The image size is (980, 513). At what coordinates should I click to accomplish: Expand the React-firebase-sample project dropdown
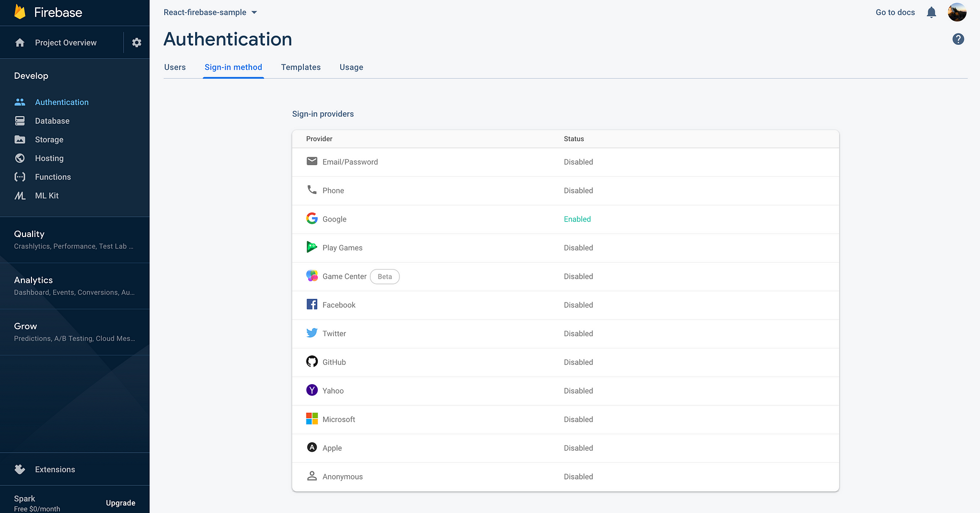point(210,12)
